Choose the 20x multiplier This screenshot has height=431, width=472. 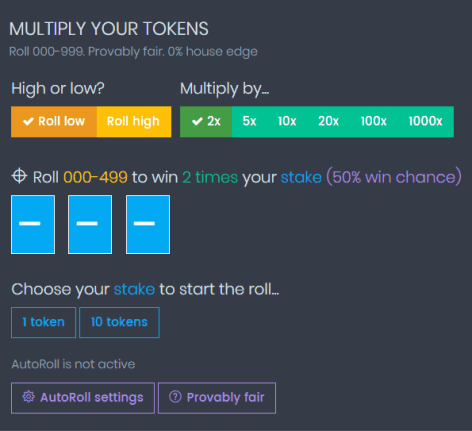328,122
